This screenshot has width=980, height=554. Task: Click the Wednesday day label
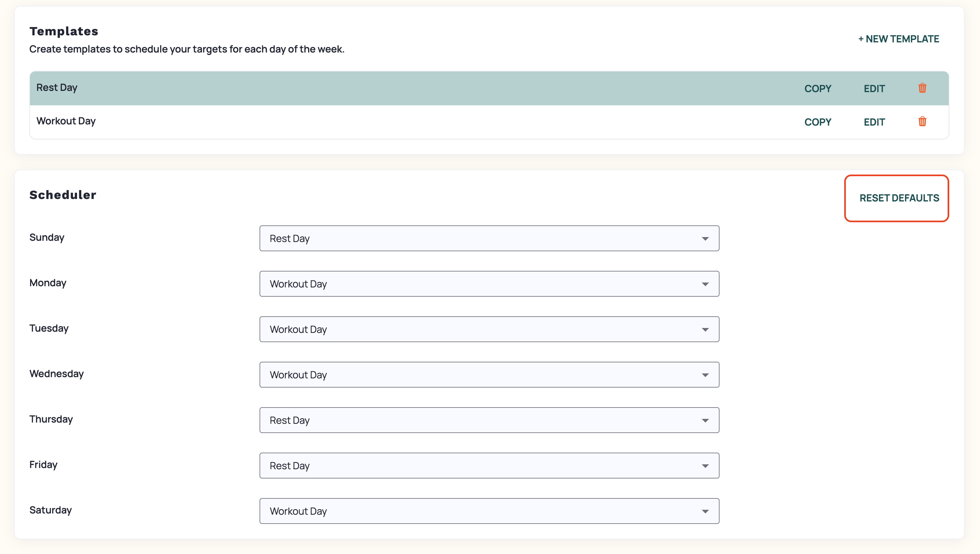(57, 373)
